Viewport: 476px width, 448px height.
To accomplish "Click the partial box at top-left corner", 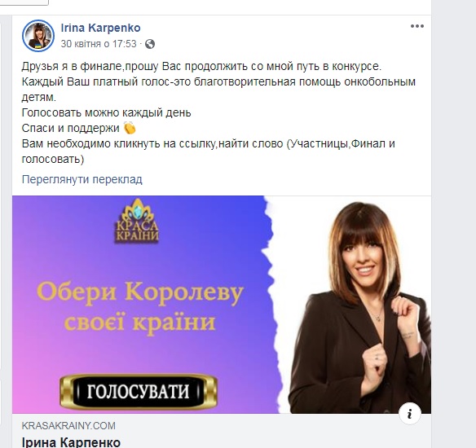I will (x=24, y=2).
